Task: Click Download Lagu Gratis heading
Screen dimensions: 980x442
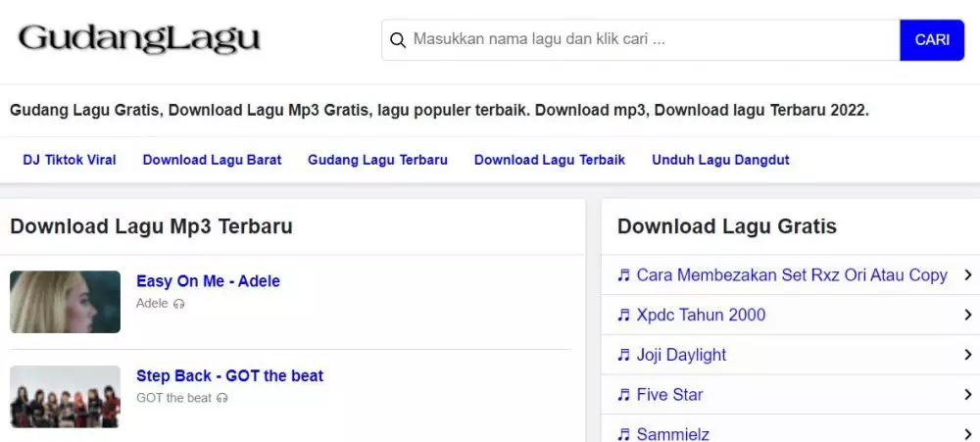Action: click(x=727, y=226)
